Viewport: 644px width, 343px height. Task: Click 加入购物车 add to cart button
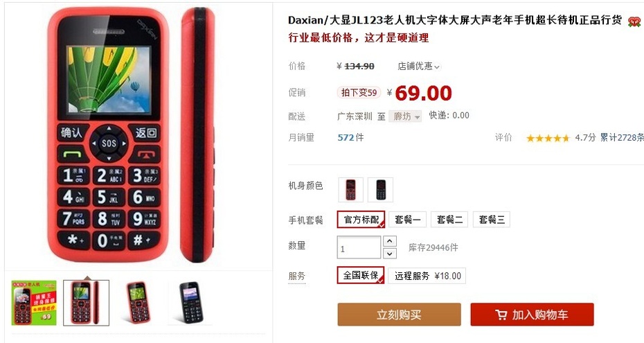pos(533,315)
